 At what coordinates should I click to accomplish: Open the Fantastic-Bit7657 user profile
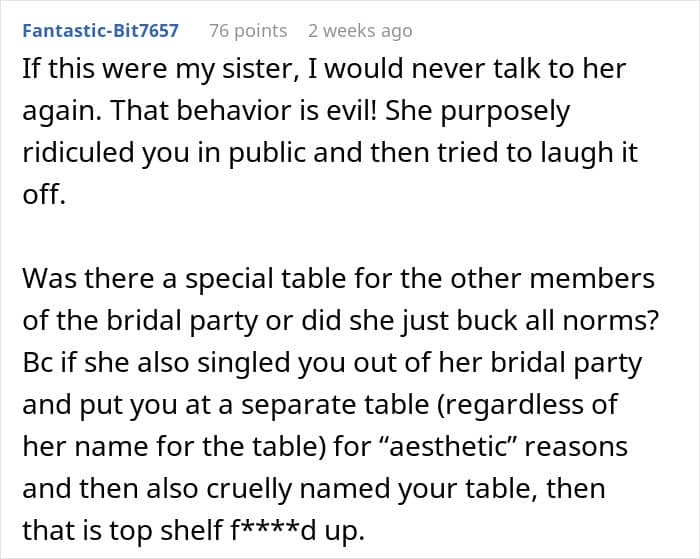pyautogui.click(x=100, y=31)
